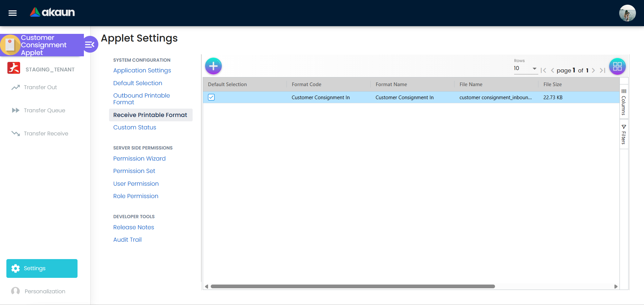The image size is (644, 305).
Task: Open the navigation hamburger menu
Action: point(12,13)
